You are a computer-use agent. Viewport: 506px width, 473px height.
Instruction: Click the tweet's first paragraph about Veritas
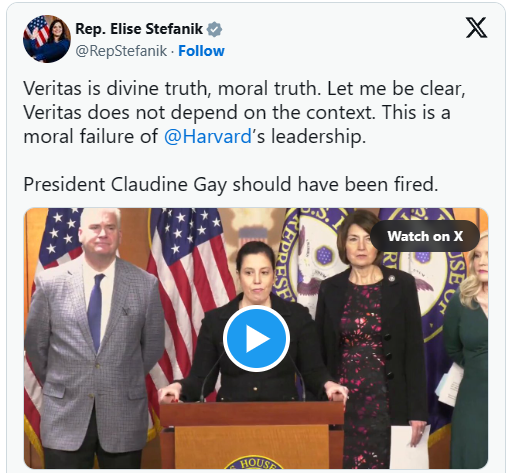tap(244, 112)
